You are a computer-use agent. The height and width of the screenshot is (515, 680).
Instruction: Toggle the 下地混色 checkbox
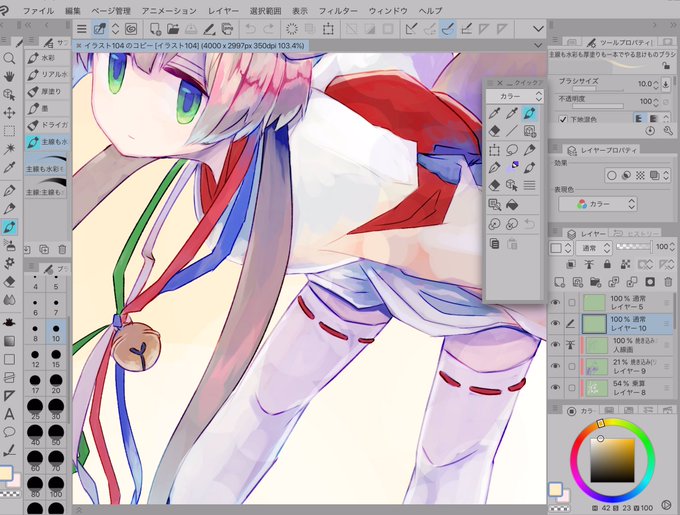point(563,119)
